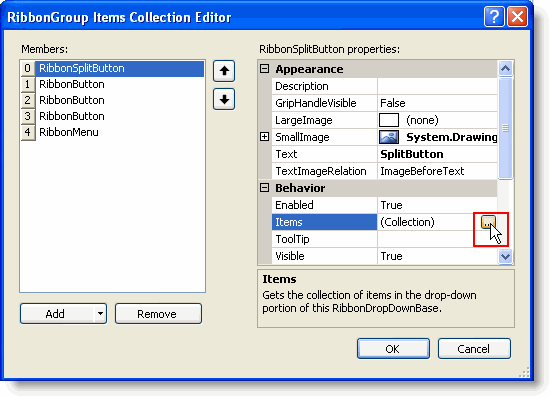
Task: Click the (none) LargeImage value
Action: [422, 120]
